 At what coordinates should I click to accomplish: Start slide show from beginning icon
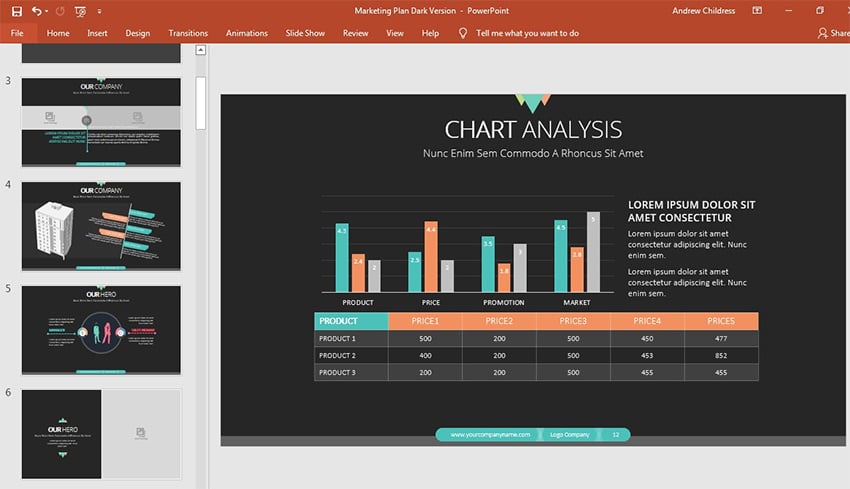coord(80,11)
